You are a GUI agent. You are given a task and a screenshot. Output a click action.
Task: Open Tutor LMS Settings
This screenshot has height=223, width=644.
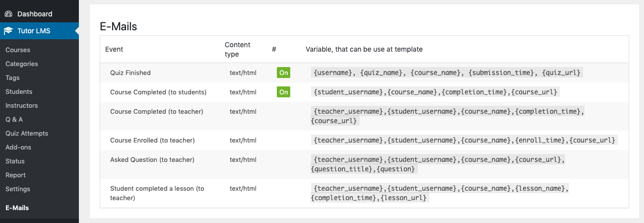click(18, 189)
